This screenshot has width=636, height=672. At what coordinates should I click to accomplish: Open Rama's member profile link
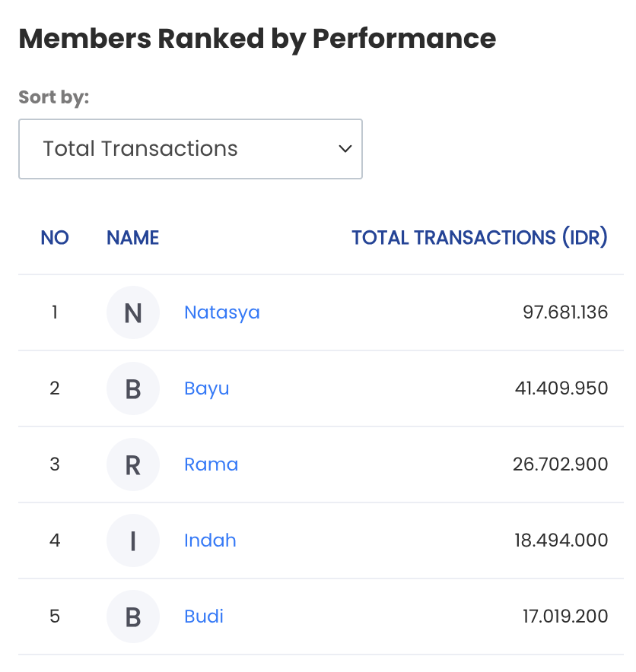(211, 464)
